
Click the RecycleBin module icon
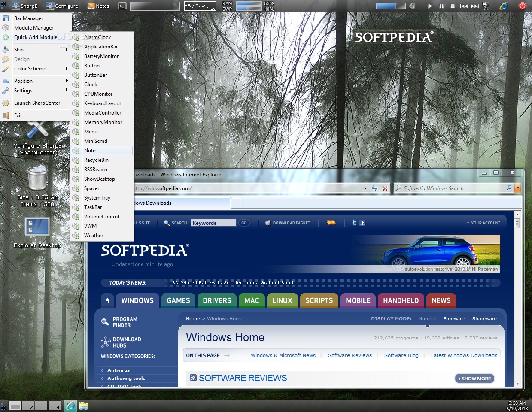(76, 160)
